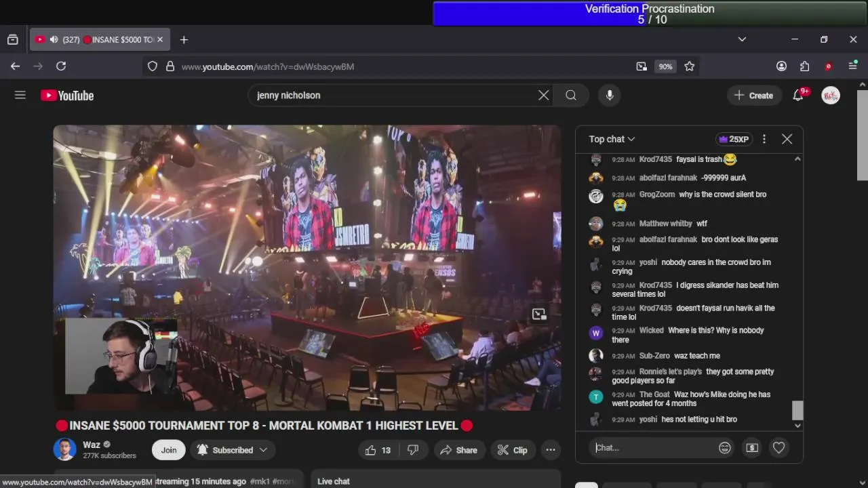
Task: Reload the current page
Action: point(61,66)
